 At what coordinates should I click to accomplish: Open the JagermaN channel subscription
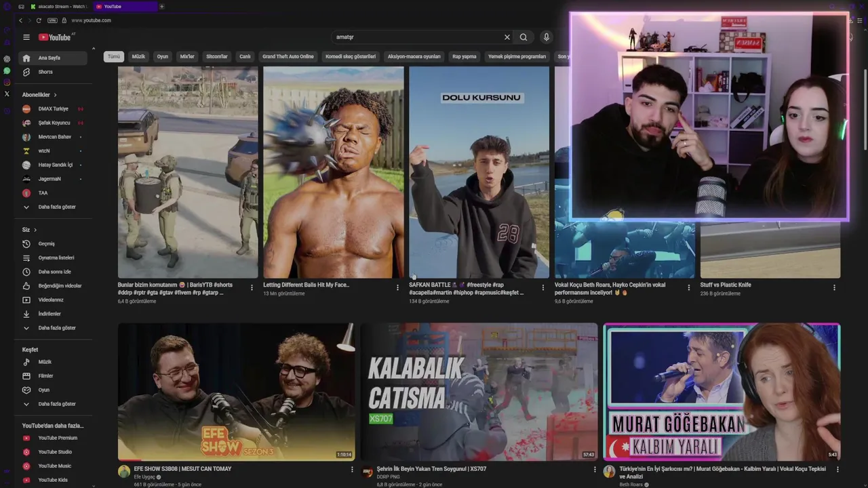(52, 179)
